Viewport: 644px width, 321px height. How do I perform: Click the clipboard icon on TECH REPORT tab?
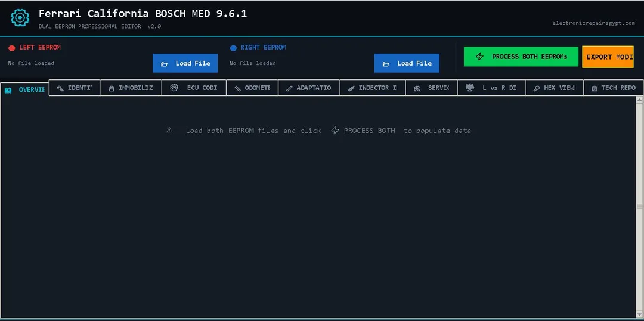point(594,88)
